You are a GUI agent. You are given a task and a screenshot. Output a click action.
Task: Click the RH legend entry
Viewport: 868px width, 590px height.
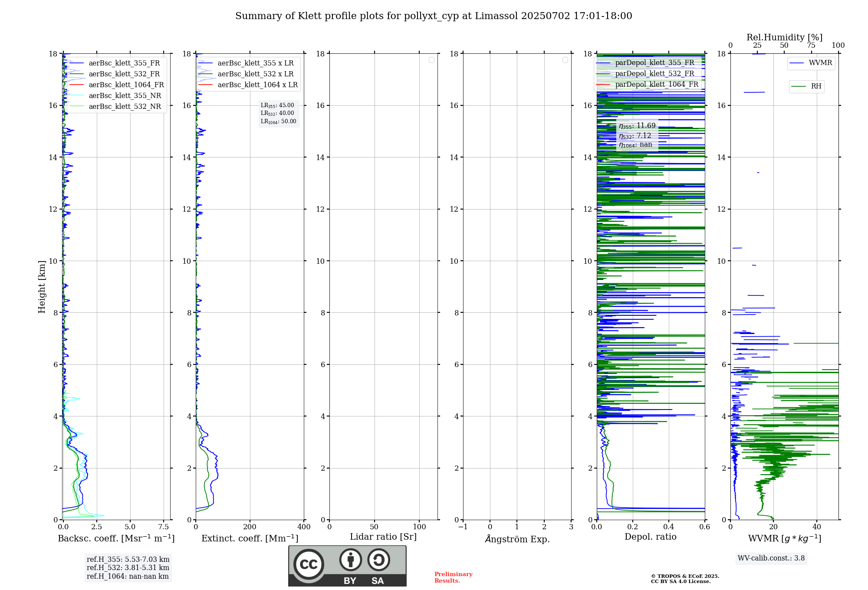point(807,86)
